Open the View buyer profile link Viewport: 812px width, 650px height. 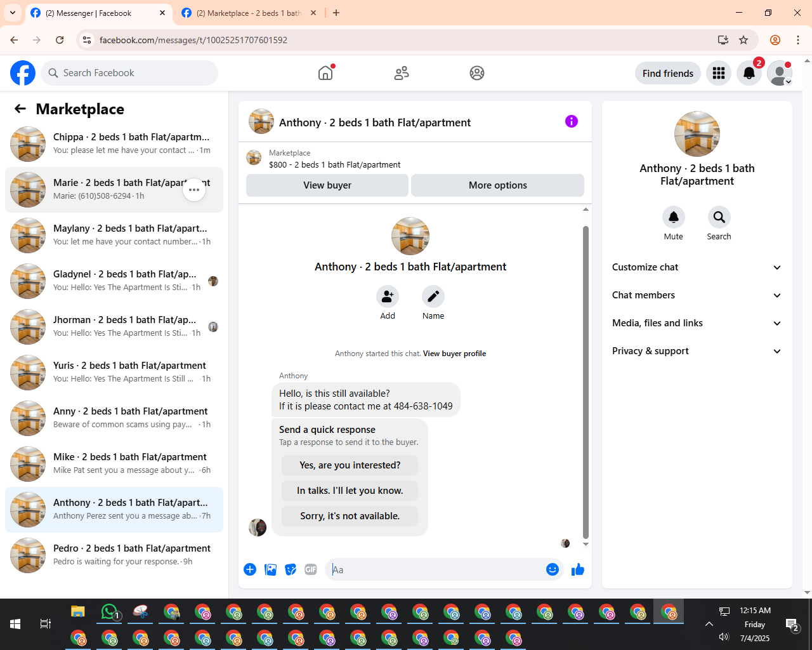pyautogui.click(x=454, y=354)
